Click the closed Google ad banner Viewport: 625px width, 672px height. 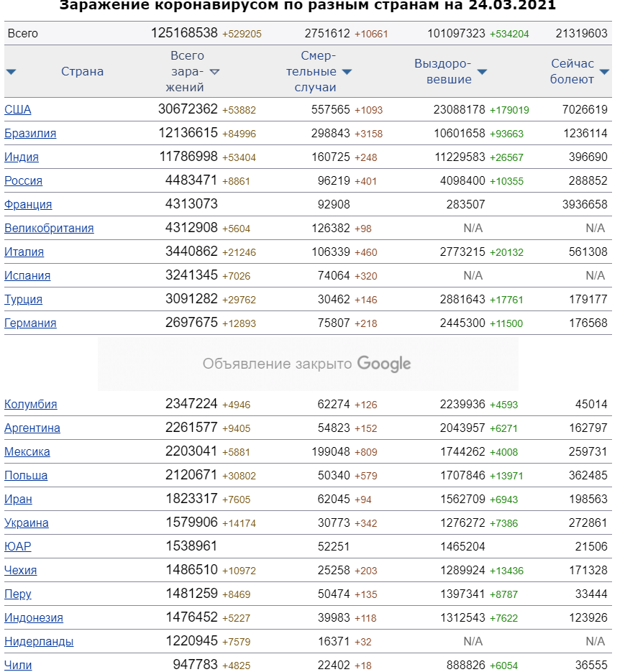[x=308, y=364]
